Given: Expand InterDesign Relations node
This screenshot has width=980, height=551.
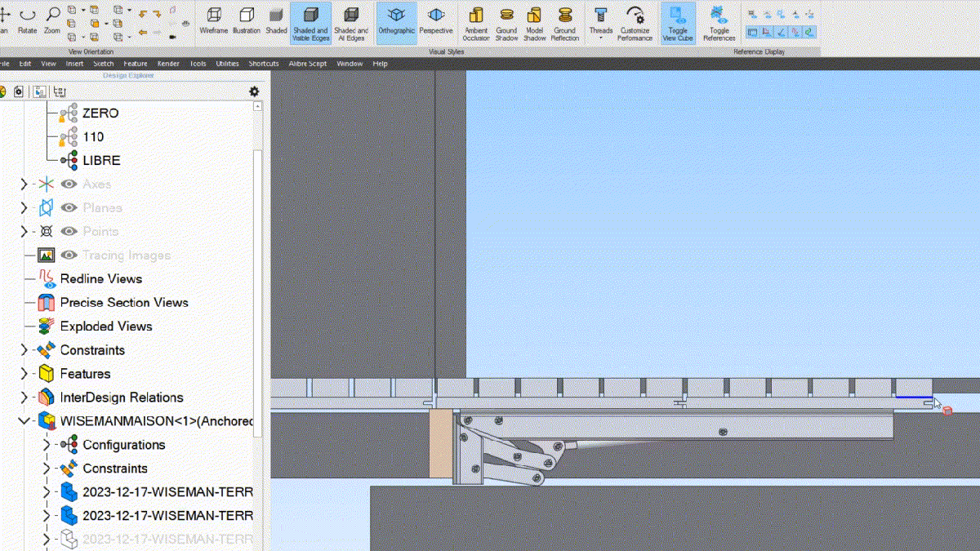Looking at the screenshot, I should [x=24, y=398].
